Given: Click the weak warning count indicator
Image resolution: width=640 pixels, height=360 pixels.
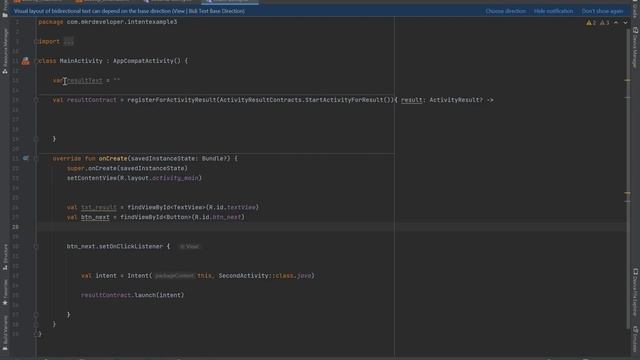Looking at the screenshot, I should (x=604, y=23).
